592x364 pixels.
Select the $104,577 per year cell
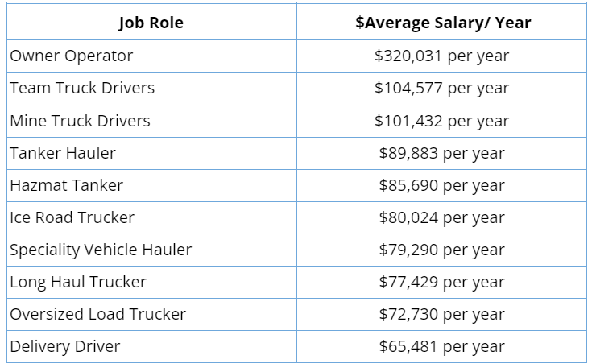[x=442, y=89]
